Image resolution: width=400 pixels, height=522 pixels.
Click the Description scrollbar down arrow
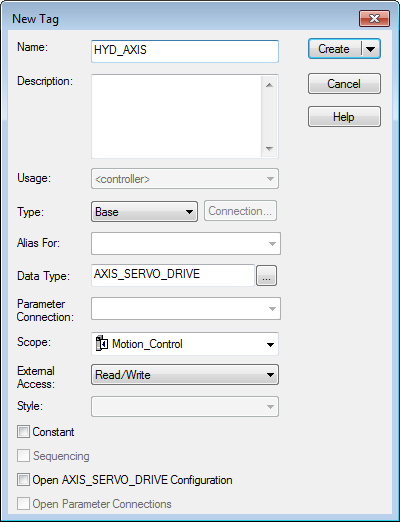270,148
